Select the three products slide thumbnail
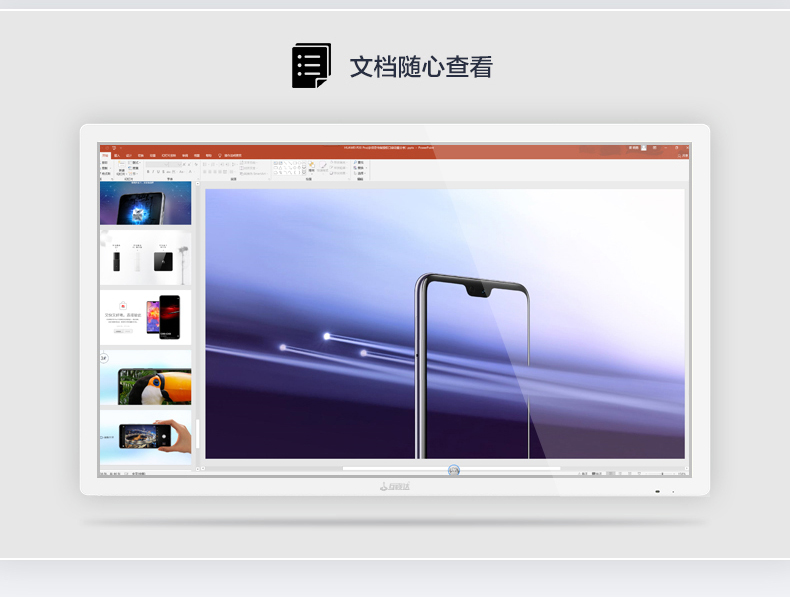 tap(146, 258)
